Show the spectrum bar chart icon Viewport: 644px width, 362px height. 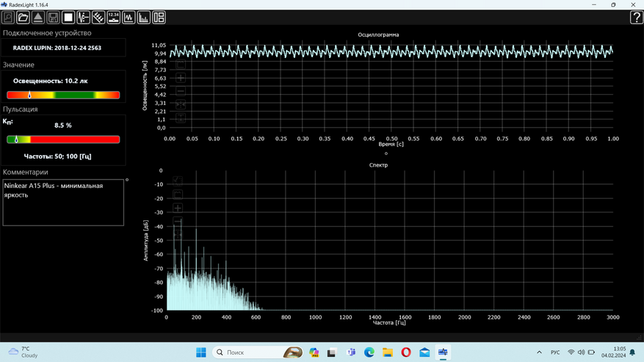pos(144,18)
